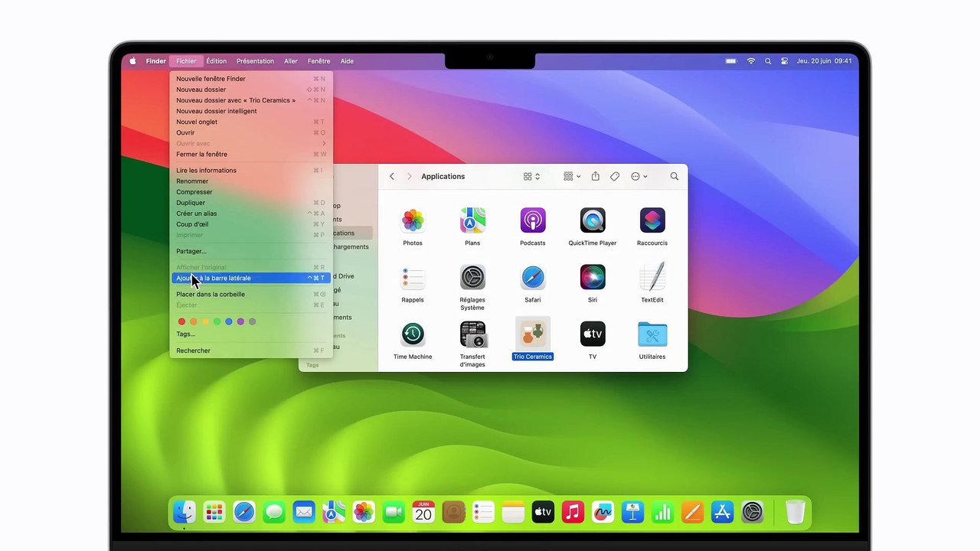Open the Rappels app icon
This screenshot has width=980, height=551.
(413, 277)
